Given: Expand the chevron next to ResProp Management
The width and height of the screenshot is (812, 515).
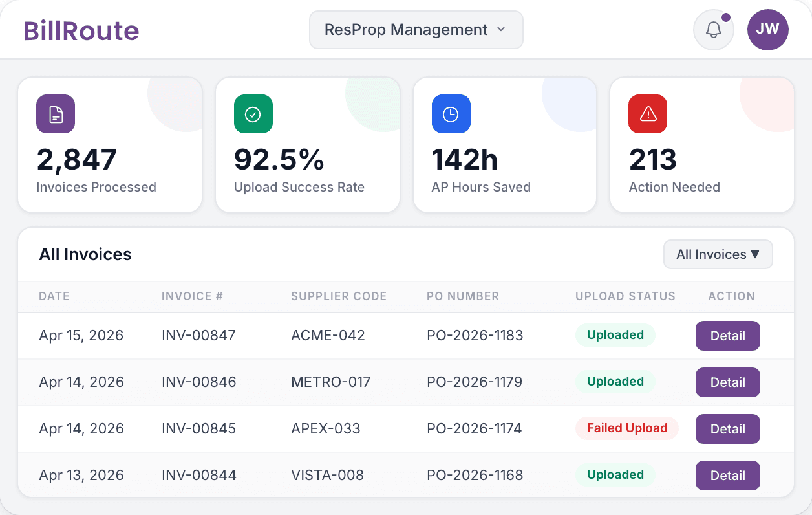Looking at the screenshot, I should pyautogui.click(x=501, y=30).
